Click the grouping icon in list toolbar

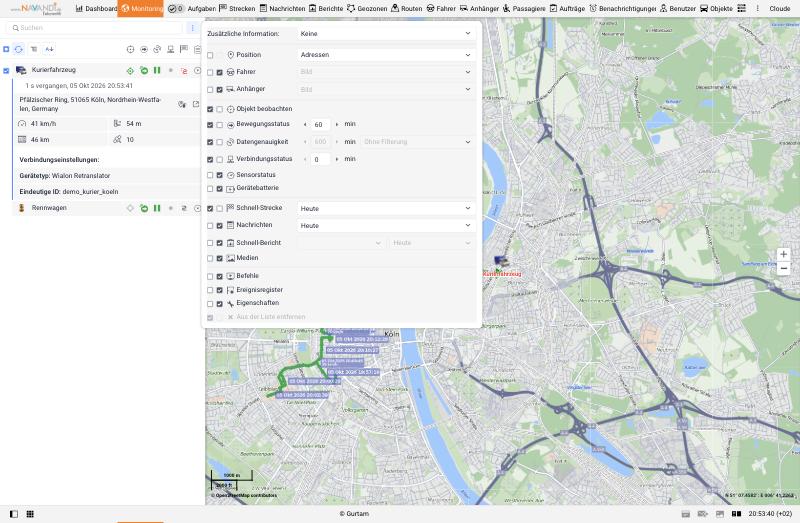pos(34,49)
